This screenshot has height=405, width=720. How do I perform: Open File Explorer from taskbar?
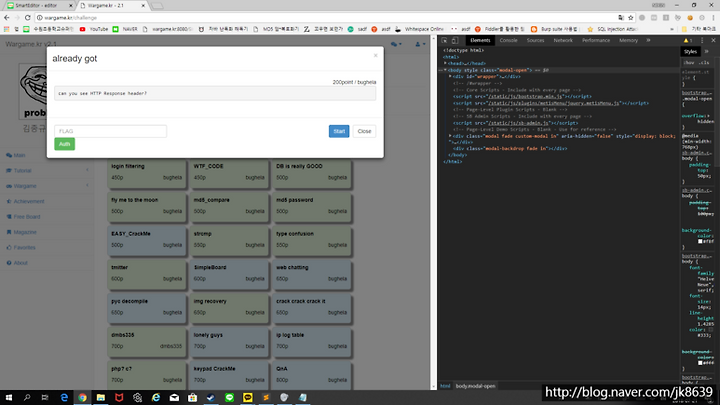click(x=101, y=398)
